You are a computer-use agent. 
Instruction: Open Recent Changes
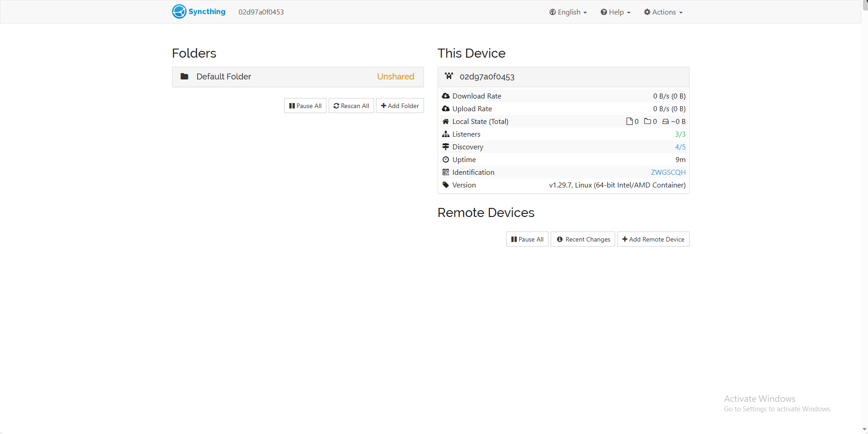583,239
